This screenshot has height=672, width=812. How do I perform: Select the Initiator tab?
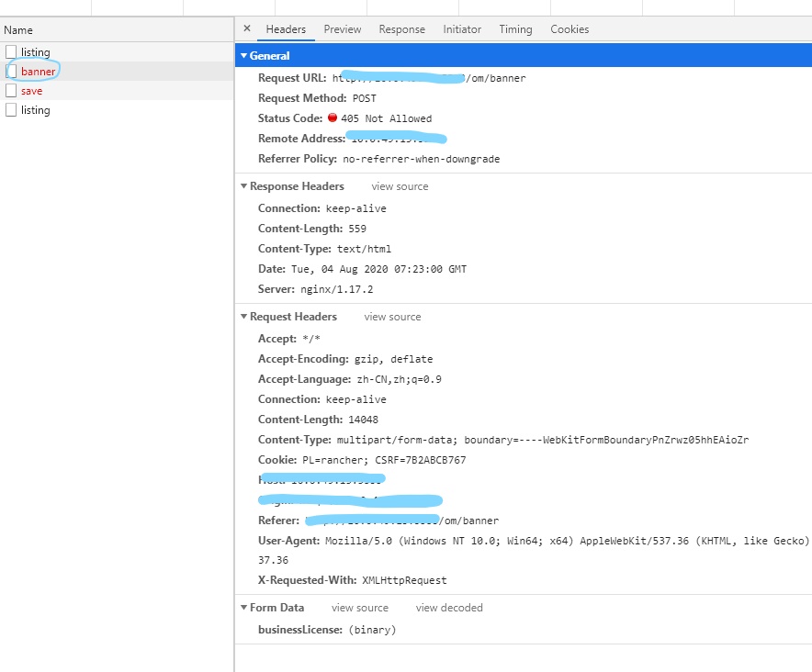[461, 28]
